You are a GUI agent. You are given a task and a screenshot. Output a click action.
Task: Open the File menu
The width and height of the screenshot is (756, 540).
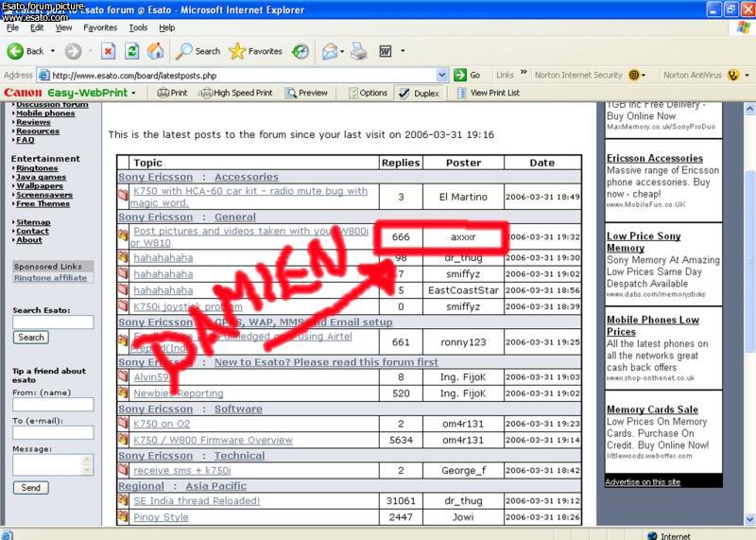(12, 27)
